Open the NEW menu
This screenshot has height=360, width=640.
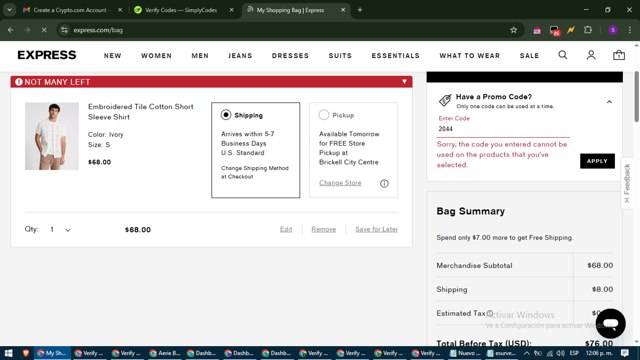(x=112, y=56)
